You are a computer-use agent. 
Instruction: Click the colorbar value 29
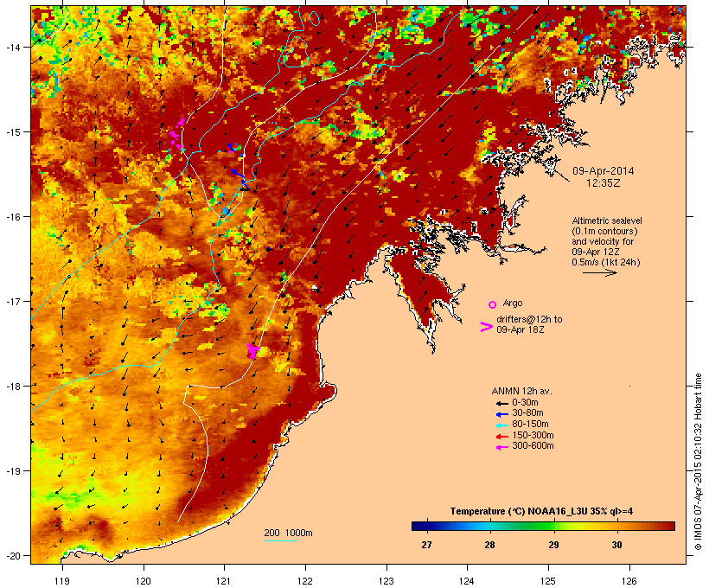[x=553, y=545]
